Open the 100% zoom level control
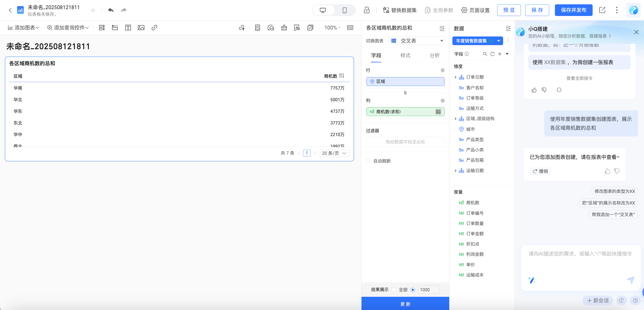Image resolution: width=644 pixels, height=310 pixels. pyautogui.click(x=332, y=28)
